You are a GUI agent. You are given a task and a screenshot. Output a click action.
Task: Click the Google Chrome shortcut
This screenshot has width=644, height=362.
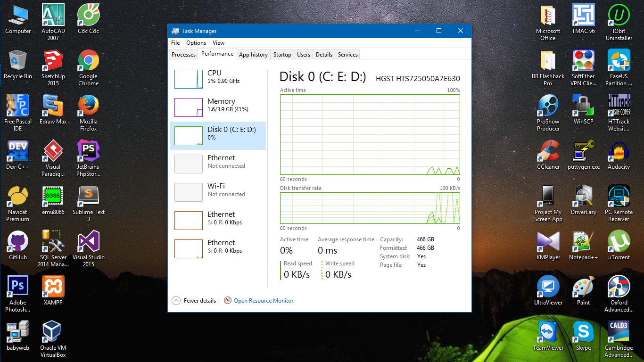[x=89, y=67]
